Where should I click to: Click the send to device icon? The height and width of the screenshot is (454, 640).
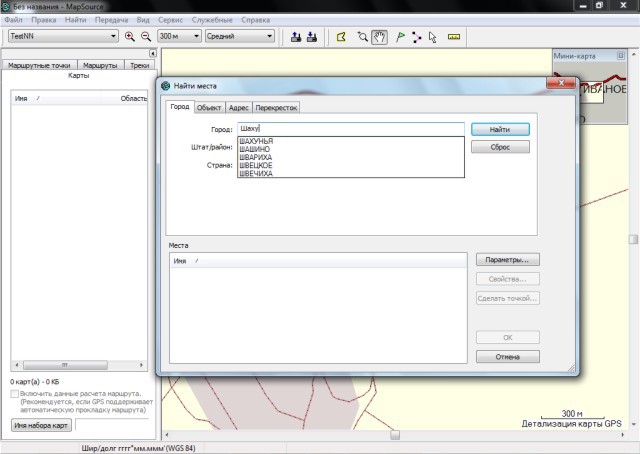pos(296,37)
